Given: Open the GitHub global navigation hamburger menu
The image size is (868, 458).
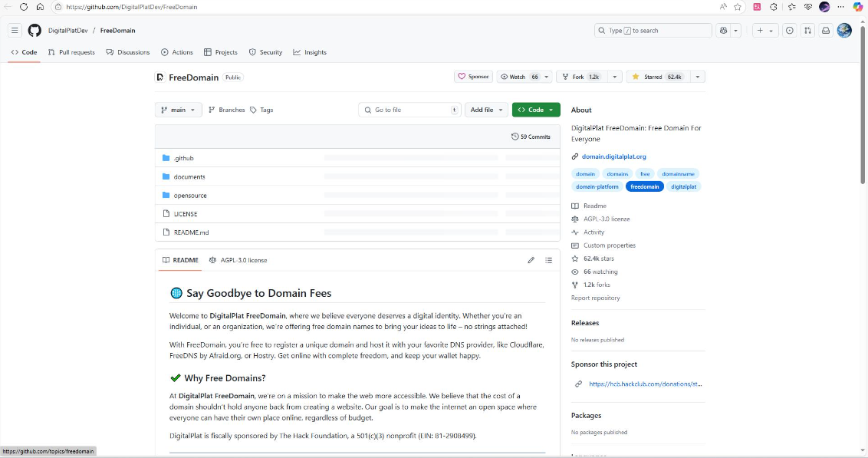Looking at the screenshot, I should coord(15,31).
